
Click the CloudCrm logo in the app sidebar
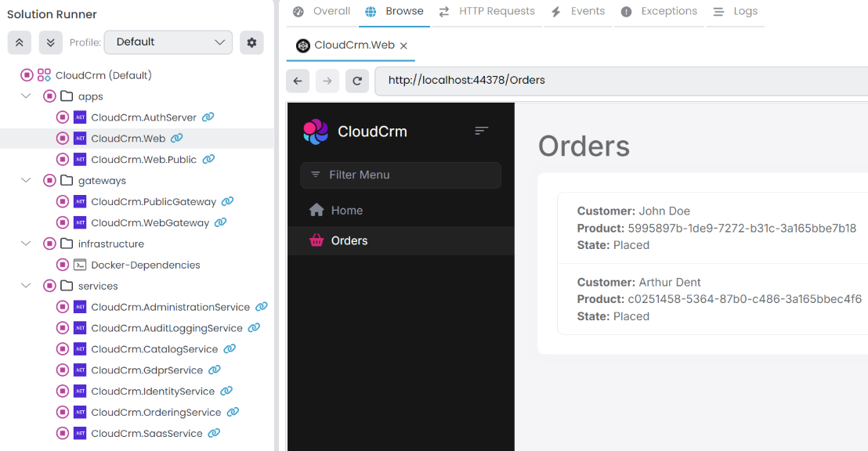[314, 131]
